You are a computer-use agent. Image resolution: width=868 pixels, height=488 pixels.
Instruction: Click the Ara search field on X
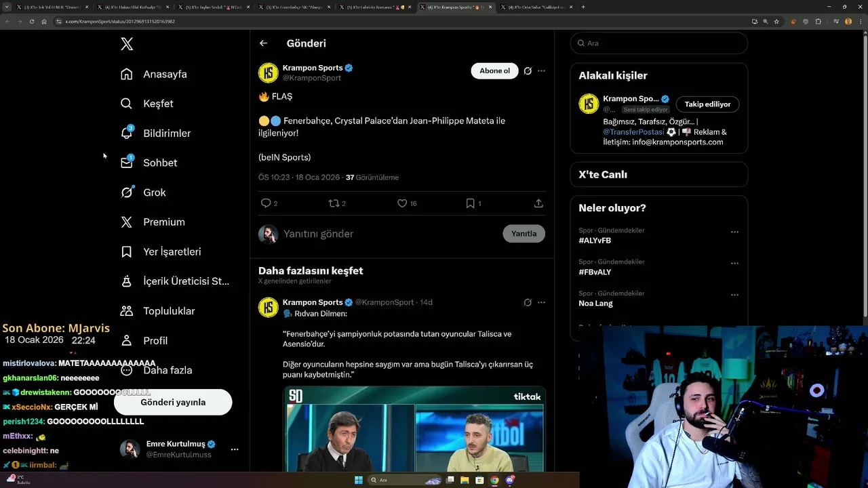(x=659, y=43)
